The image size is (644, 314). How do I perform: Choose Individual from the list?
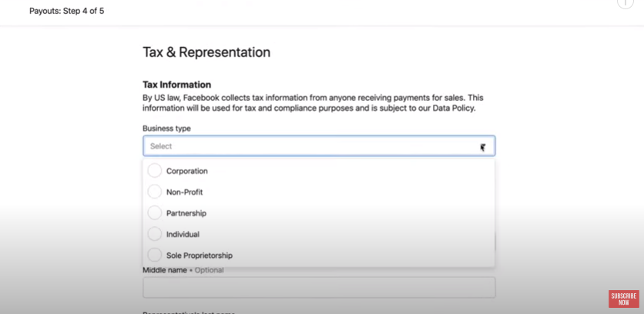tap(183, 235)
